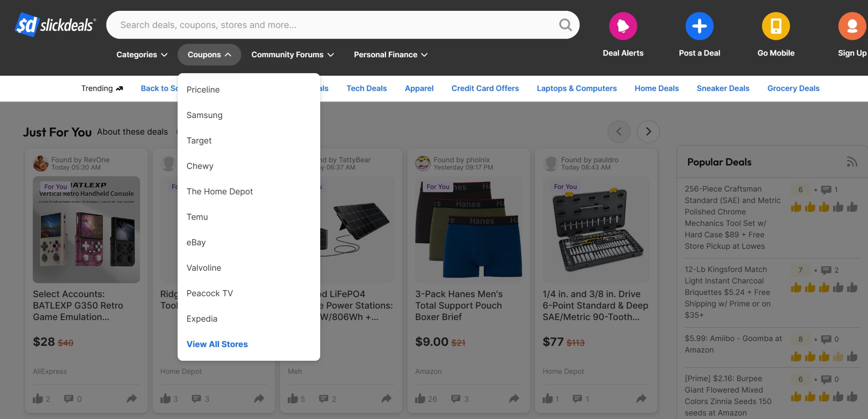Share the socket set deal
The width and height of the screenshot is (868, 419).
point(642,399)
